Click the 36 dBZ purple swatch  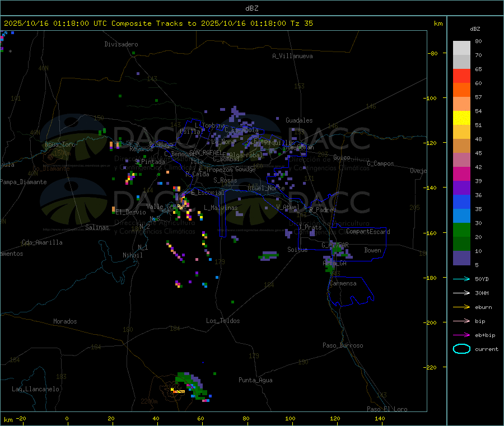[x=461, y=188]
